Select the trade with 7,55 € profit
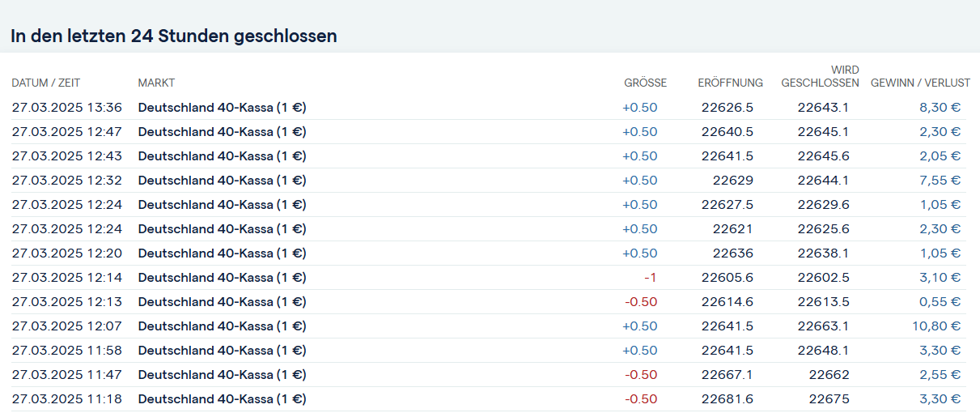This screenshot has height=413, width=980. coord(489,180)
